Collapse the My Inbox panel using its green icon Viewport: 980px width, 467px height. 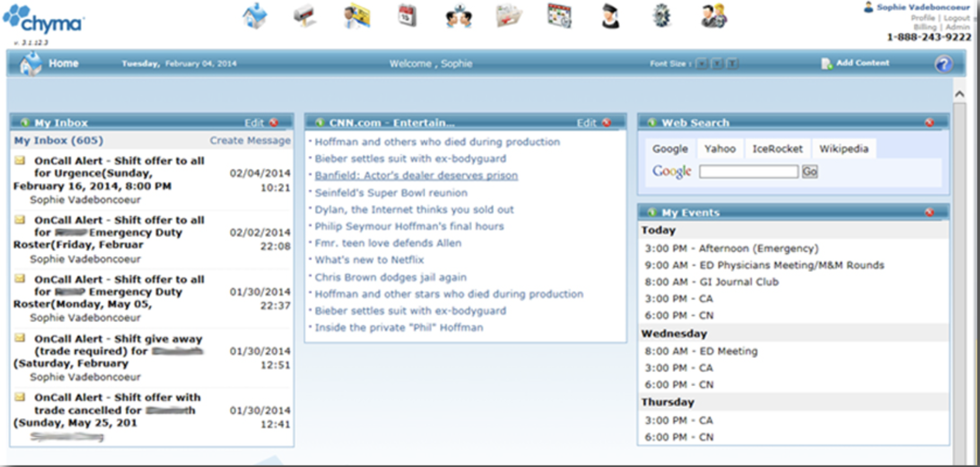(x=25, y=123)
